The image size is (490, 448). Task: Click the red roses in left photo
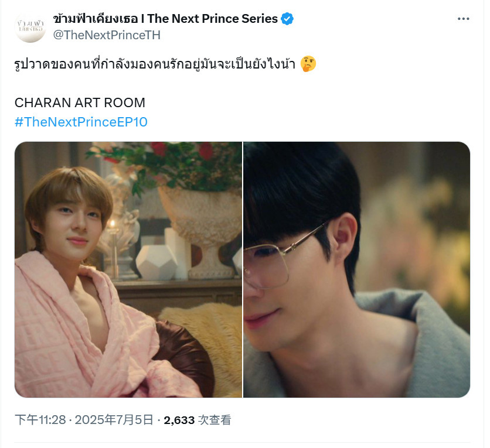click(x=182, y=150)
